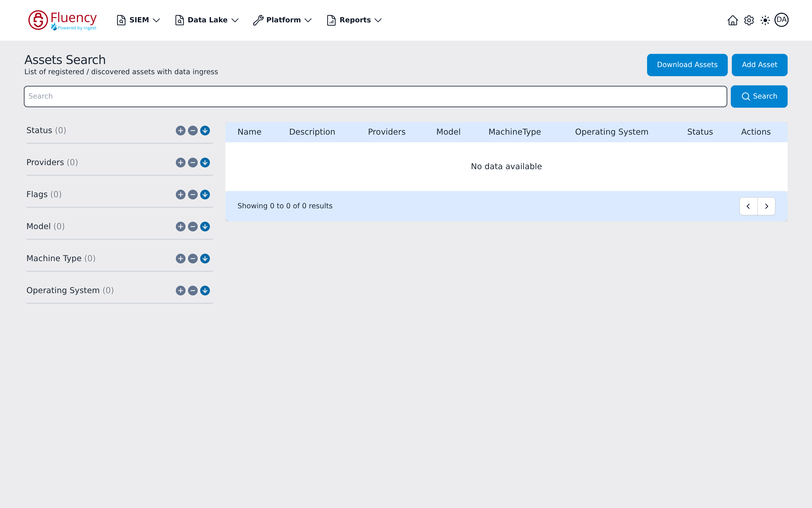812x508 pixels.
Task: Click the Actions column header
Action: [756, 132]
